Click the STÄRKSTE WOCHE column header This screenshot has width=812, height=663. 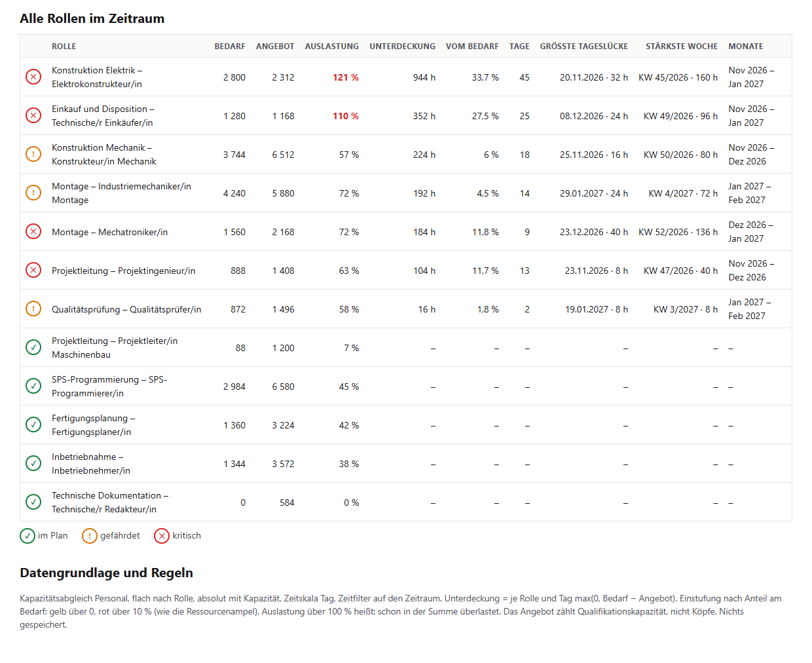tap(682, 47)
